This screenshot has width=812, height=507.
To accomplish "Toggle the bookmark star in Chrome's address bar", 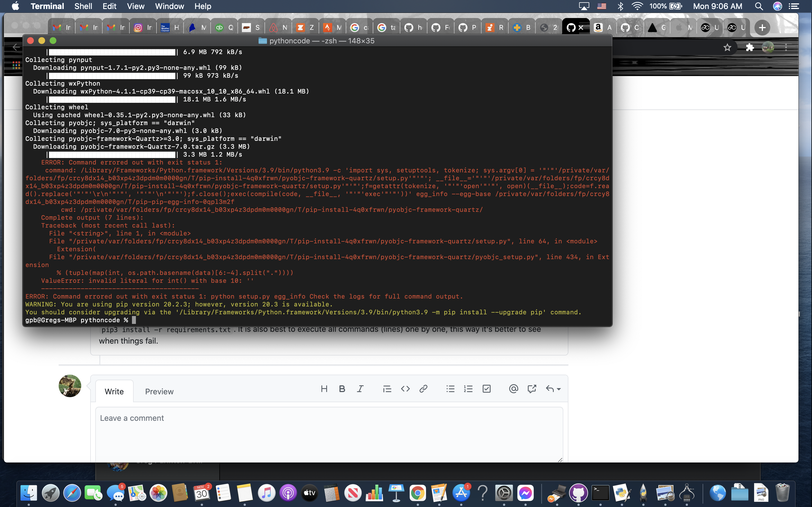I will click(x=727, y=47).
